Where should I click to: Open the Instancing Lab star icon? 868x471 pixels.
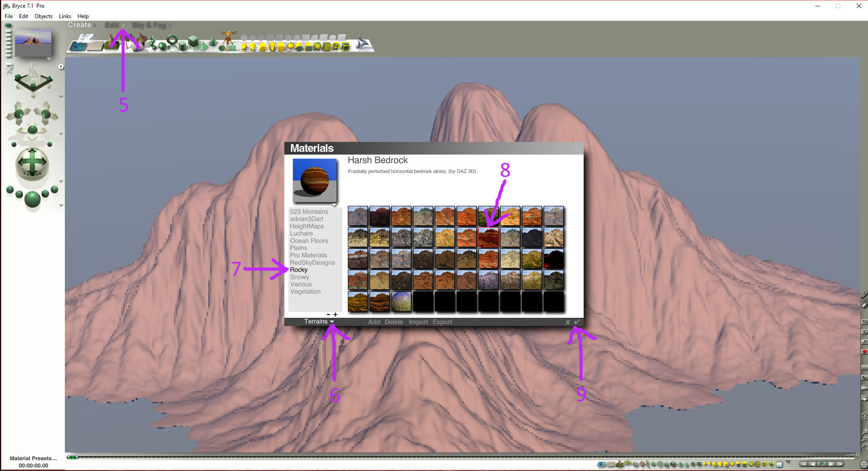point(363,44)
